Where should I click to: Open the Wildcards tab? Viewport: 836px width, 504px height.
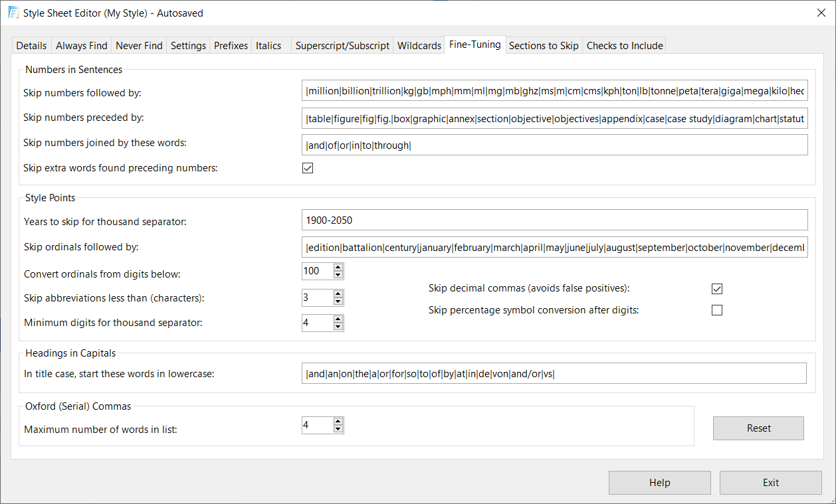click(x=419, y=46)
